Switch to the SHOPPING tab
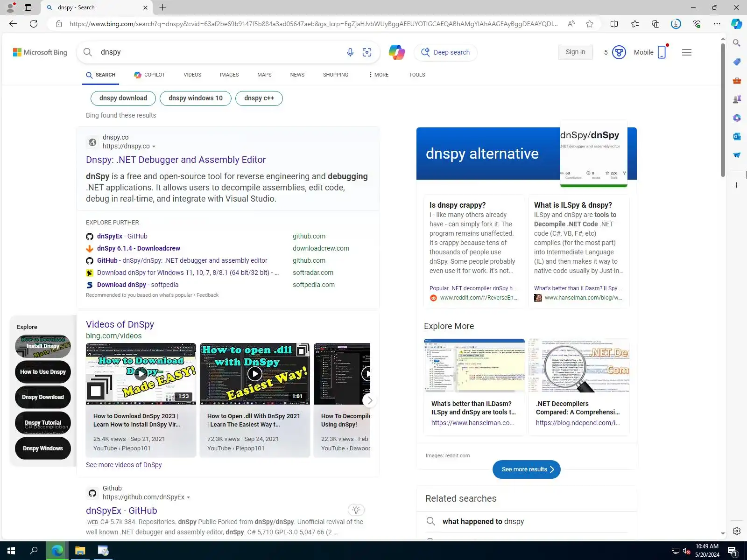The width and height of the screenshot is (747, 560). pyautogui.click(x=336, y=75)
